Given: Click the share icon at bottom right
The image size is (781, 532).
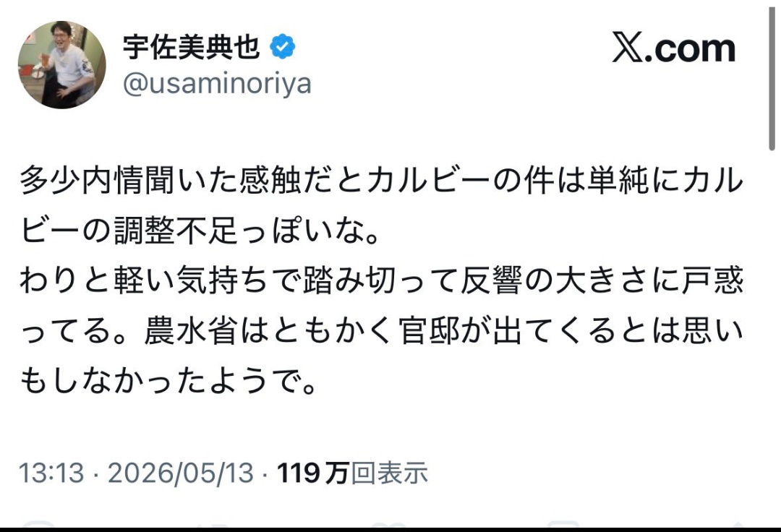Looking at the screenshot, I should point(737,523).
